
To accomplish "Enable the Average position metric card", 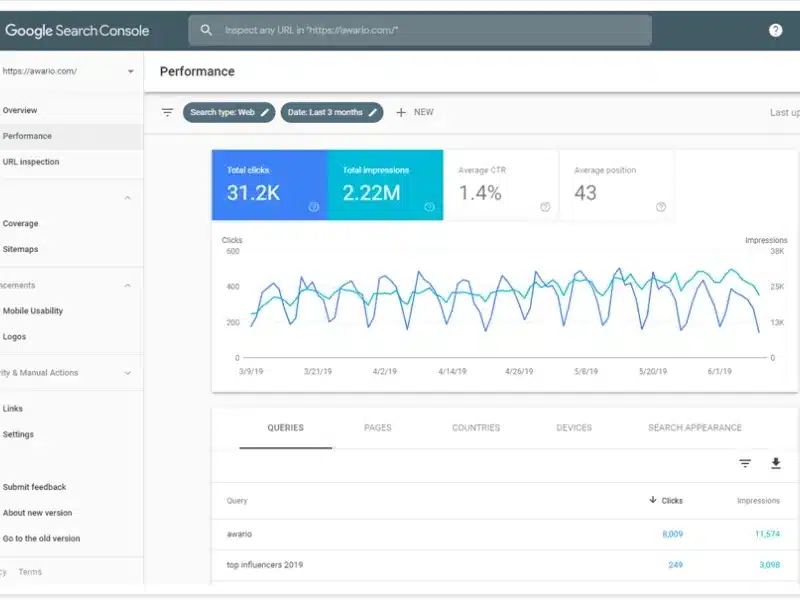I will pos(617,185).
